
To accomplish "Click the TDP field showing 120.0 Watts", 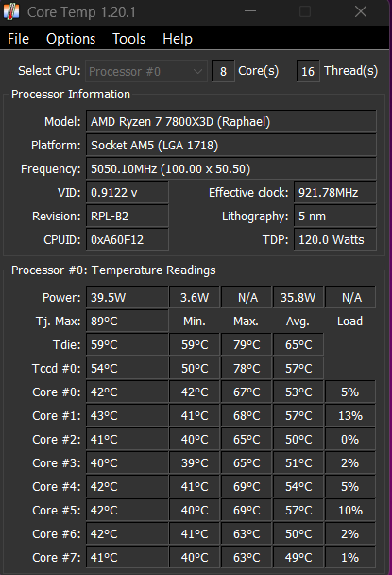I will (x=334, y=239).
